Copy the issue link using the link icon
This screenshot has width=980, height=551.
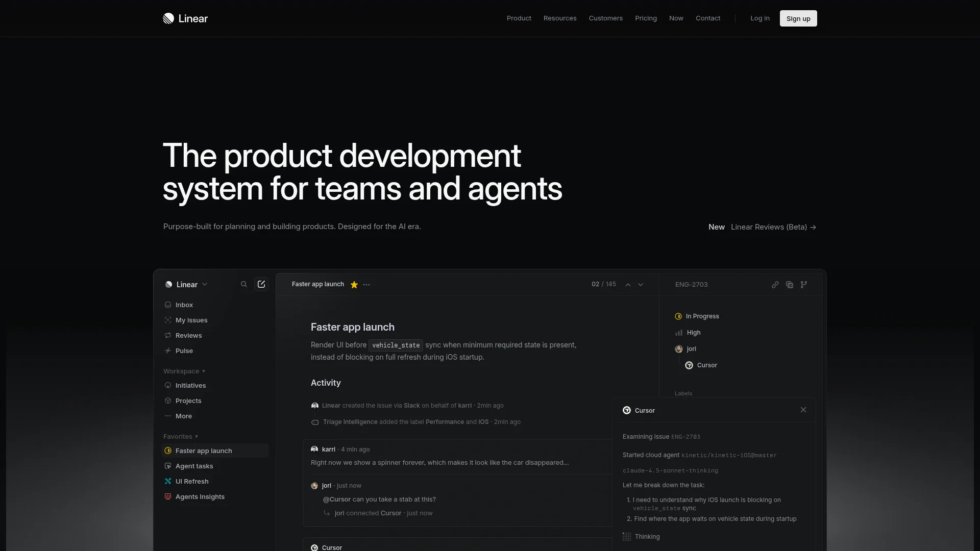pyautogui.click(x=775, y=285)
